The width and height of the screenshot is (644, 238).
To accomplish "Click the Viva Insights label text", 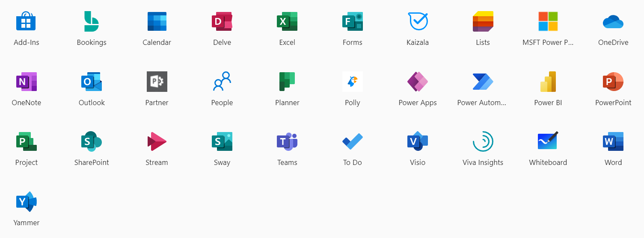I will pos(483,162).
